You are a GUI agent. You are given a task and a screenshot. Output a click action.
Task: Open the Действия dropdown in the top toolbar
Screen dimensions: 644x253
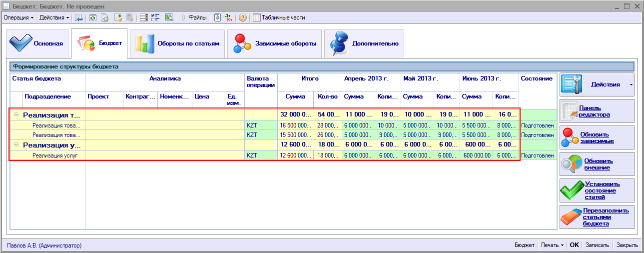54,17
